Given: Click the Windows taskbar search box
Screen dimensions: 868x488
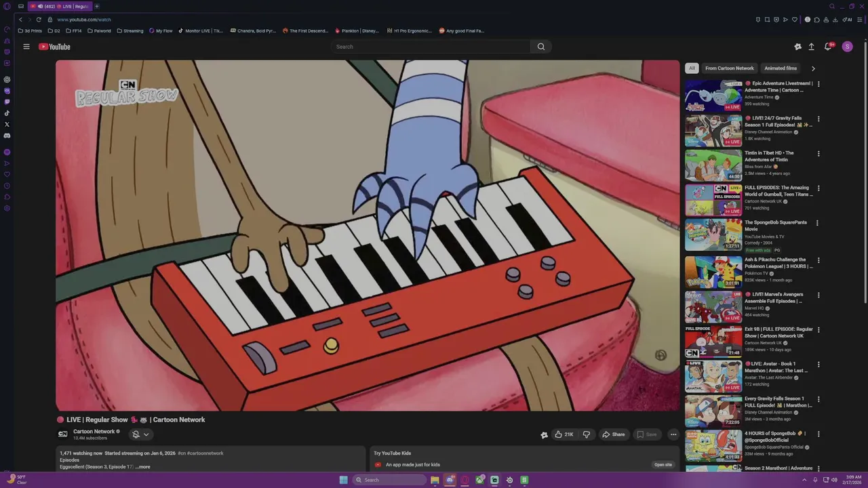Looking at the screenshot, I should (x=389, y=480).
